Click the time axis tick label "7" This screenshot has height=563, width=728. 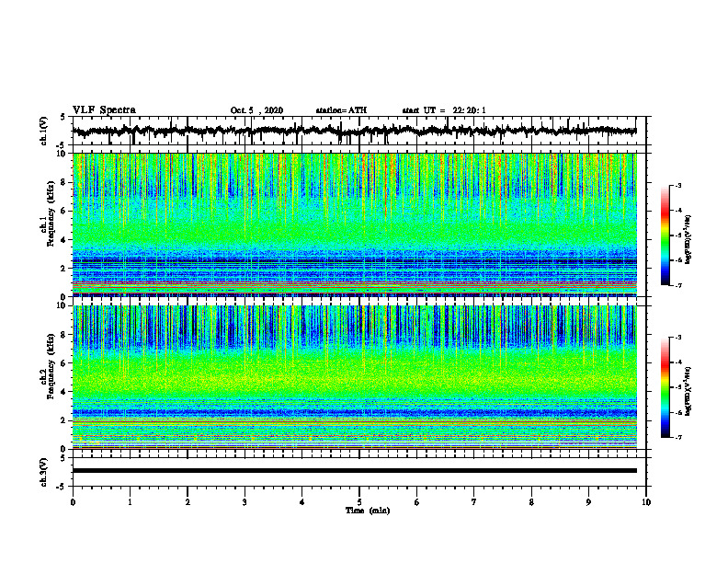[x=474, y=502]
